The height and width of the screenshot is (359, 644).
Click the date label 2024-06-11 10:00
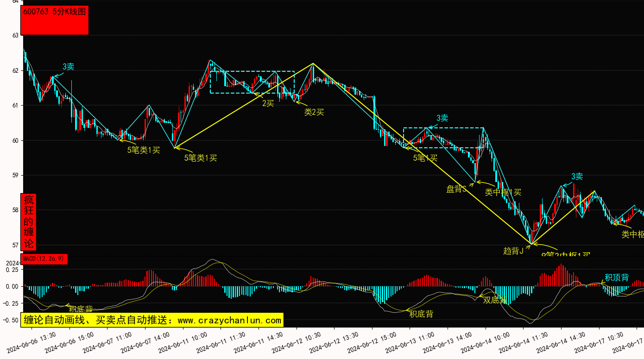183,342
